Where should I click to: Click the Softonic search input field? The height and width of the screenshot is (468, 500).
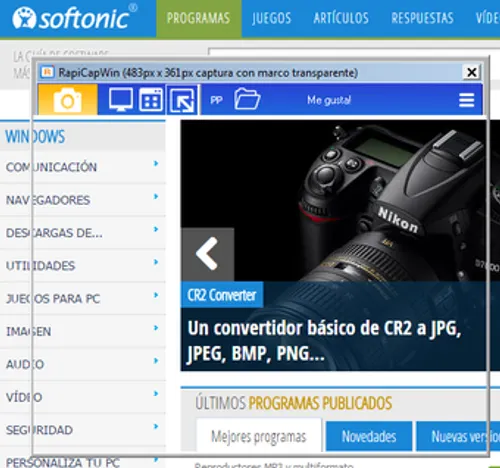click(x=354, y=53)
